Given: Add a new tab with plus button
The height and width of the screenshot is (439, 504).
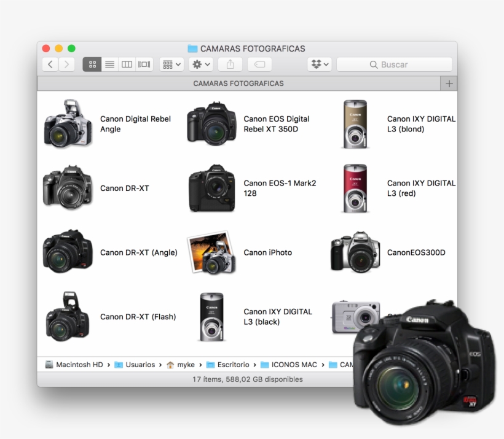Looking at the screenshot, I should (449, 84).
